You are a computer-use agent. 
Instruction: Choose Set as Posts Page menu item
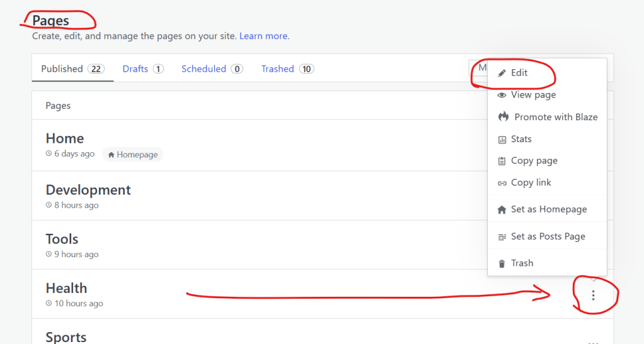548,236
